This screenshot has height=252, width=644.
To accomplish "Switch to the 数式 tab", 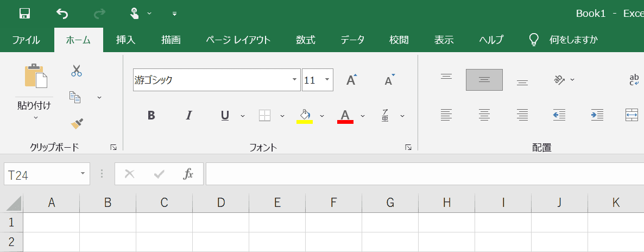I will (306, 40).
